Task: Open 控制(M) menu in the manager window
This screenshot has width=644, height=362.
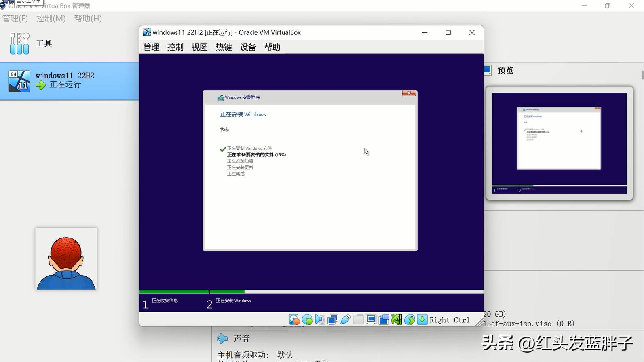Action: 51,19
